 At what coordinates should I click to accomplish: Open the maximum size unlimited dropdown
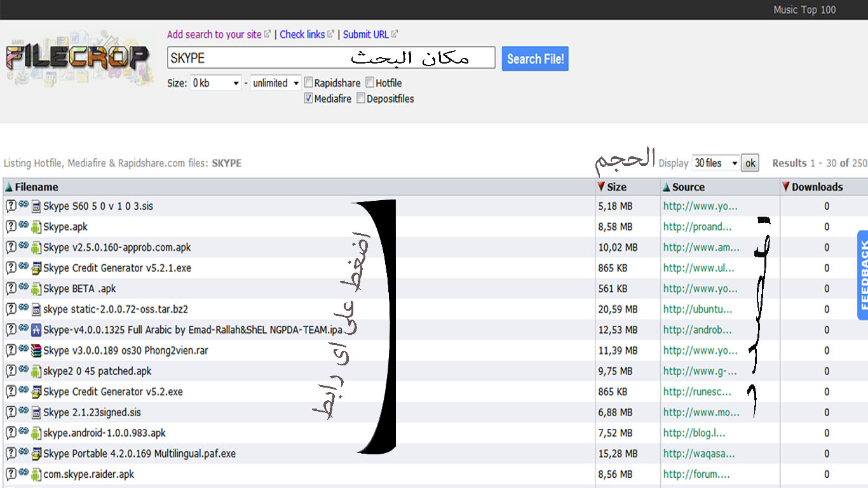(275, 83)
